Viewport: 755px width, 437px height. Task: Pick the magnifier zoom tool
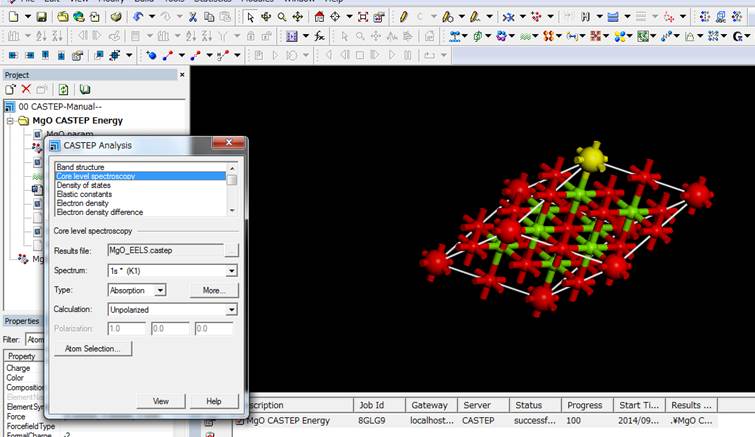(282, 17)
